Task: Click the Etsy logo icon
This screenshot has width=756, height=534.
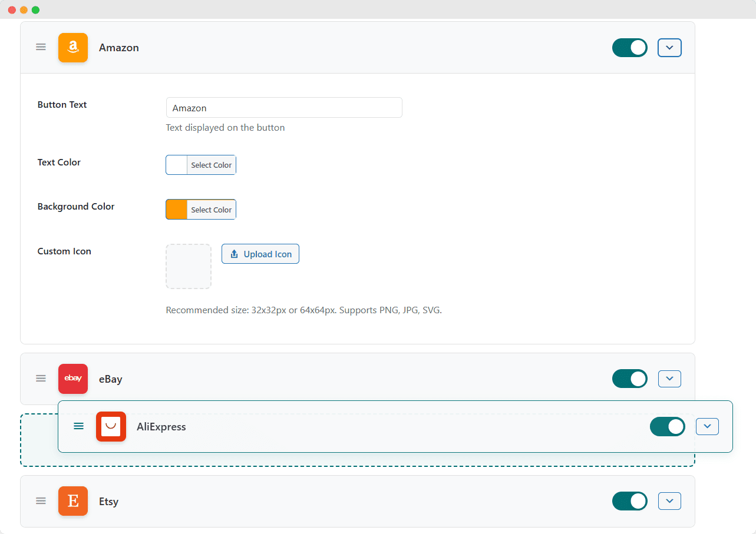Action: pos(72,501)
